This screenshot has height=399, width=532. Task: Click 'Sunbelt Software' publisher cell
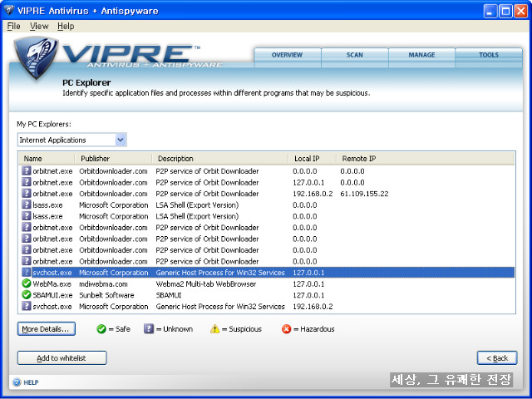[106, 295]
